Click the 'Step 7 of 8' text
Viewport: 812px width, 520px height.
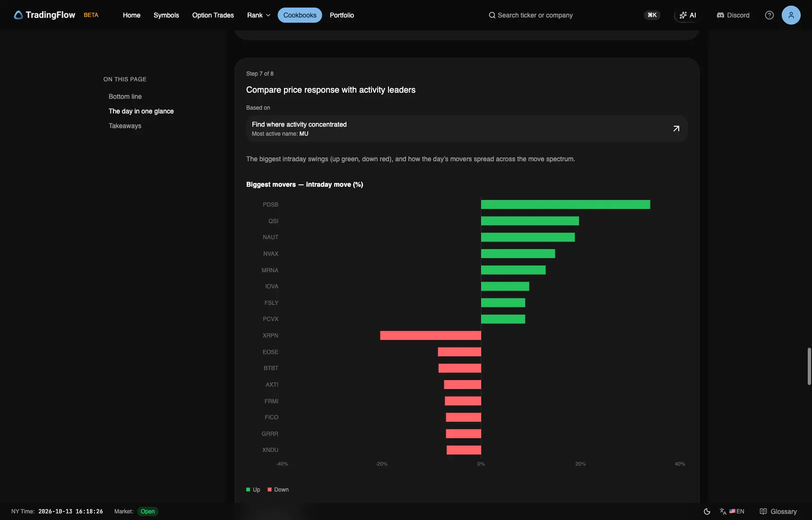pyautogui.click(x=260, y=74)
